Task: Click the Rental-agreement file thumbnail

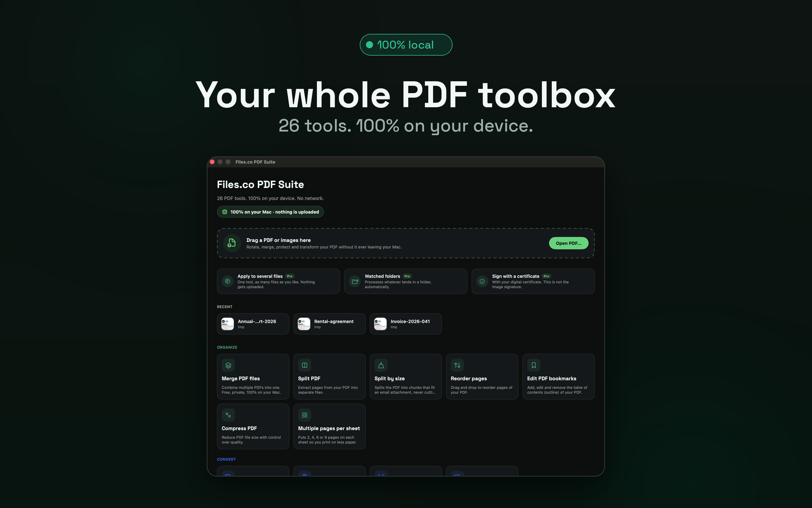Action: [304, 324]
